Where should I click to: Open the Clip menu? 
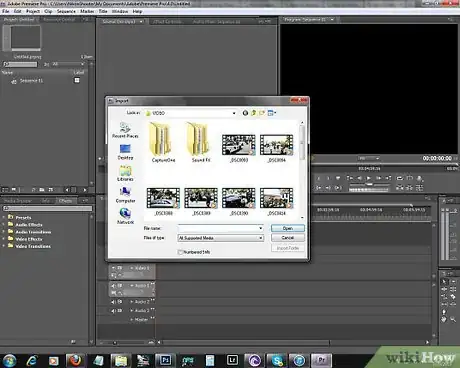(48, 11)
